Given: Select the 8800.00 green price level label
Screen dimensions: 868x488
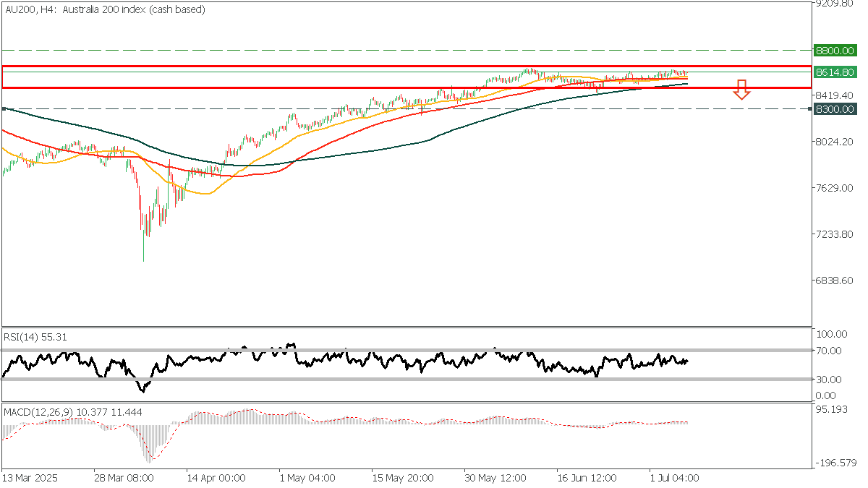Looking at the screenshot, I should (835, 51).
